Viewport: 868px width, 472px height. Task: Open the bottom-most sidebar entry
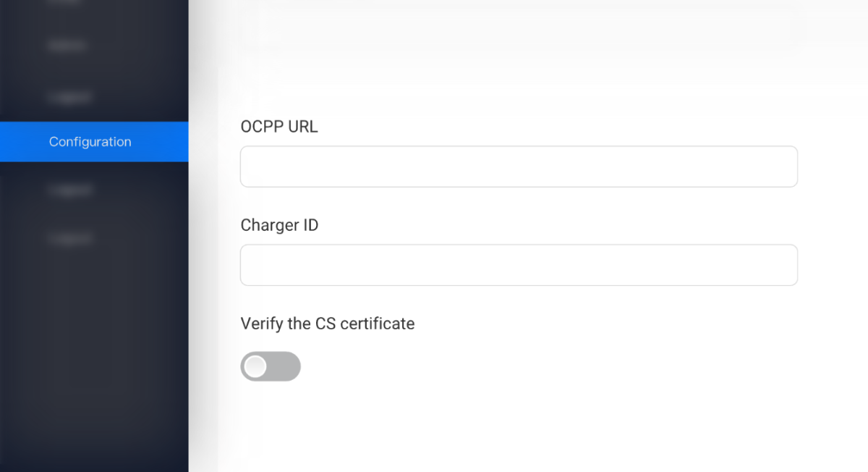click(x=69, y=238)
